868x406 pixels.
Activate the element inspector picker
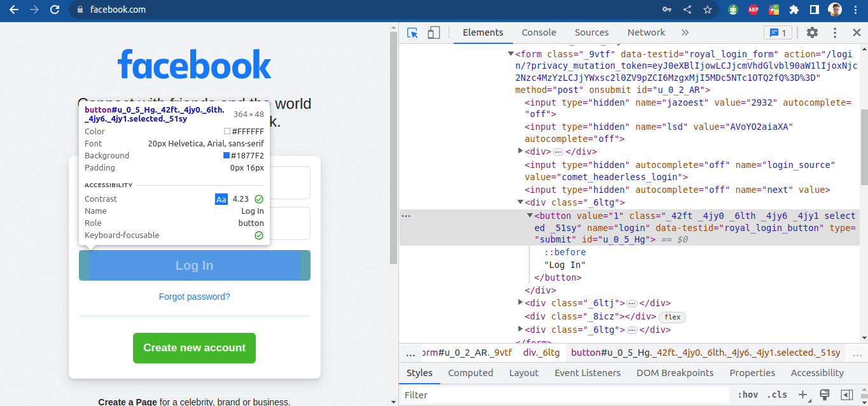[412, 32]
